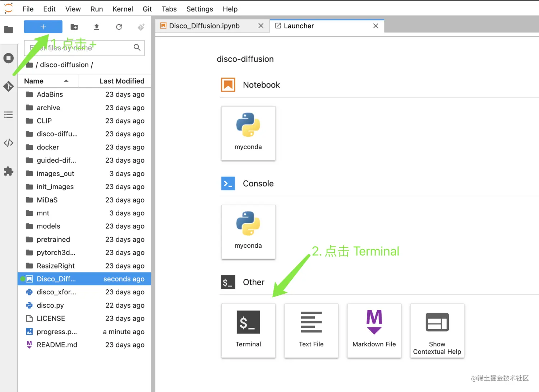Open the Tabs menu
The height and width of the screenshot is (392, 539).
169,9
